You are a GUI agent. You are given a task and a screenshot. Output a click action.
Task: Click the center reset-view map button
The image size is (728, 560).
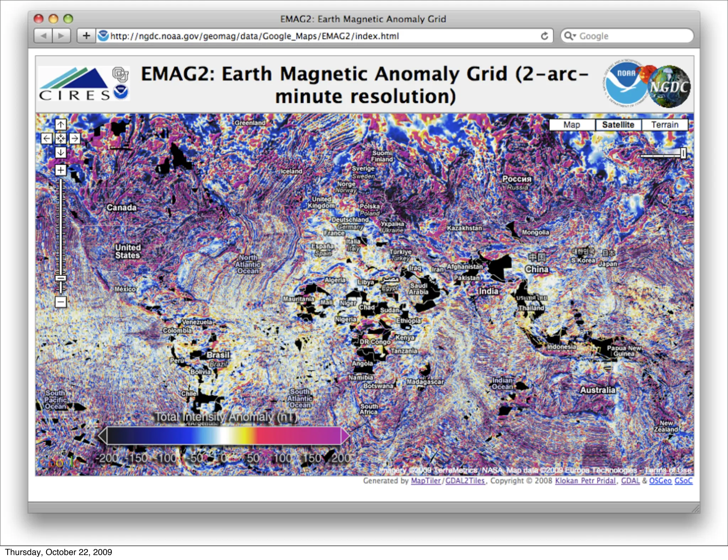pos(61,139)
